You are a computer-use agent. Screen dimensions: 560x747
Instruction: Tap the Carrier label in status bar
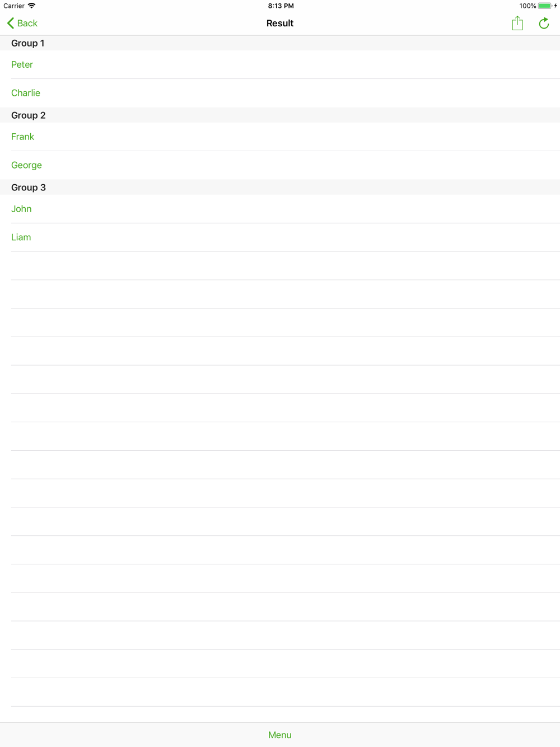(x=14, y=6)
